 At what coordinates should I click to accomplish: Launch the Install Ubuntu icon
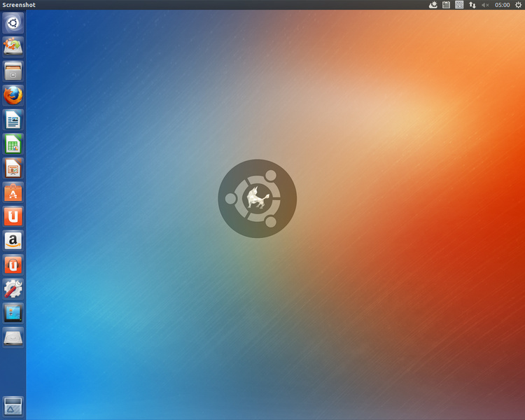pos(13,47)
